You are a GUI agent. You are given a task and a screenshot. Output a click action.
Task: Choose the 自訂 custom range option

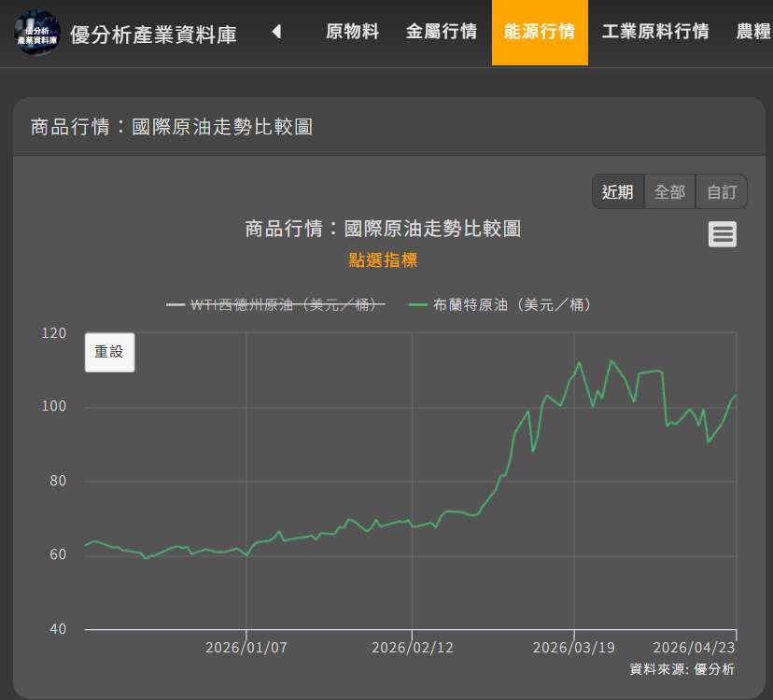click(x=722, y=191)
